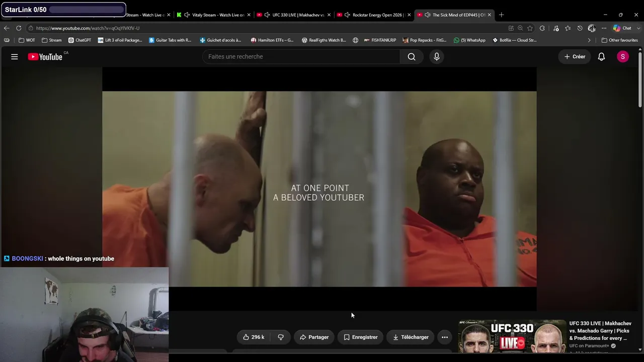This screenshot has width=644, height=362.
Task: Close the UFC 330 LIVE tab
Action: [329, 15]
